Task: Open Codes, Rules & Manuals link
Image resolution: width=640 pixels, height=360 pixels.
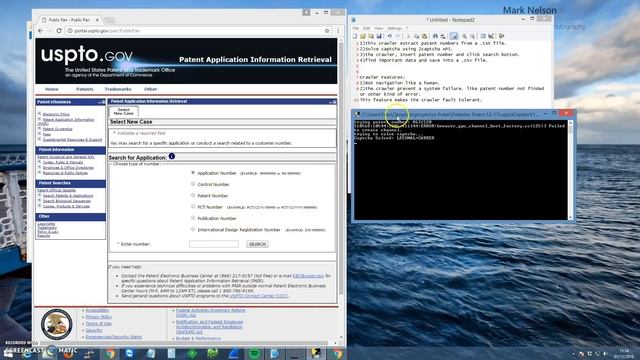Action: (x=63, y=162)
